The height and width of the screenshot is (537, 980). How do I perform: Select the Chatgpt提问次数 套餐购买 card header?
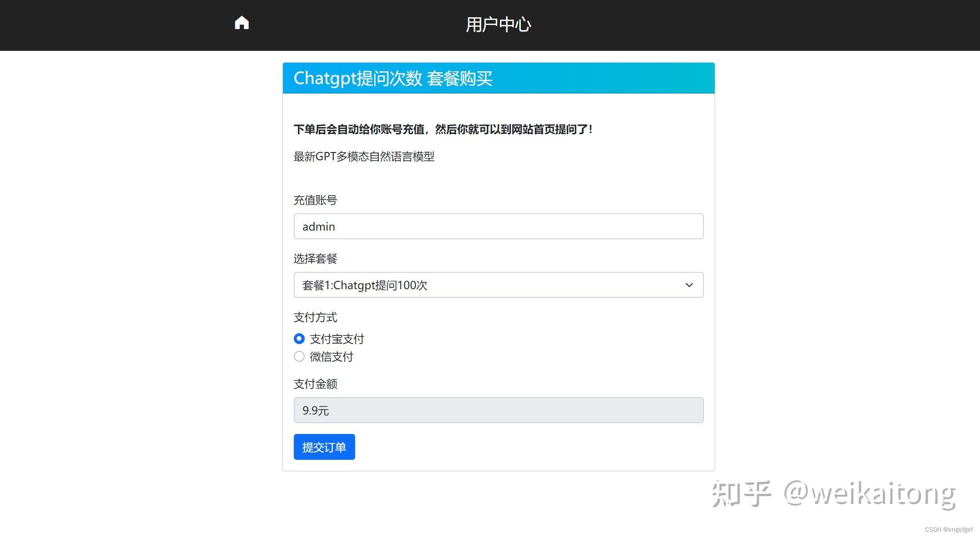click(x=393, y=78)
